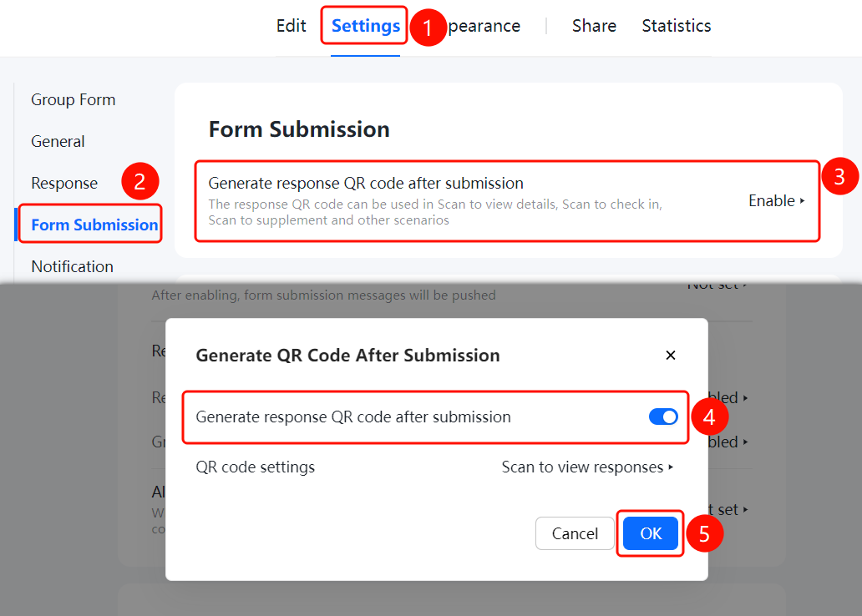Click Generate response QR code setting row

tap(507, 200)
